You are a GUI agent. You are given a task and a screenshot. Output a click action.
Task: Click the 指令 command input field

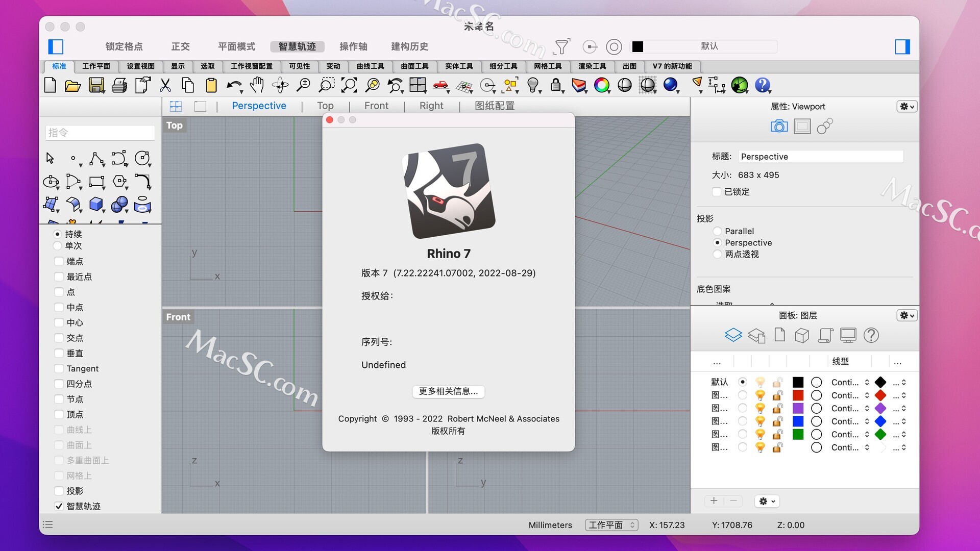pos(100,133)
